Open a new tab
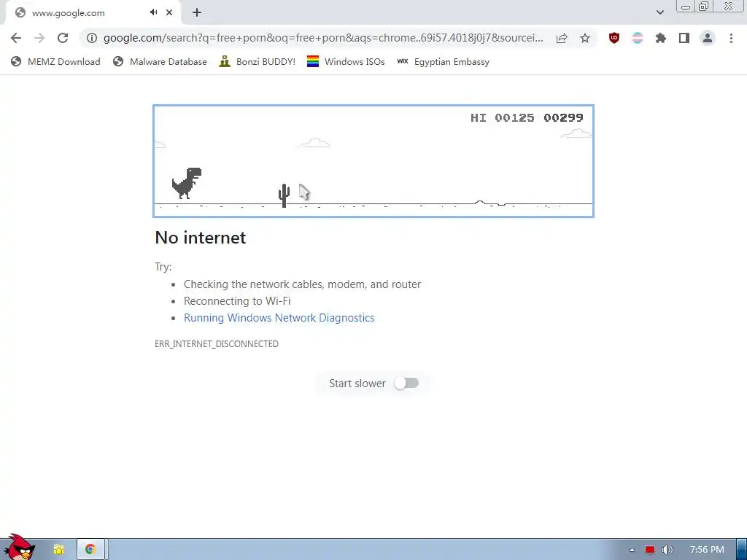The height and width of the screenshot is (560, 747). (x=197, y=12)
